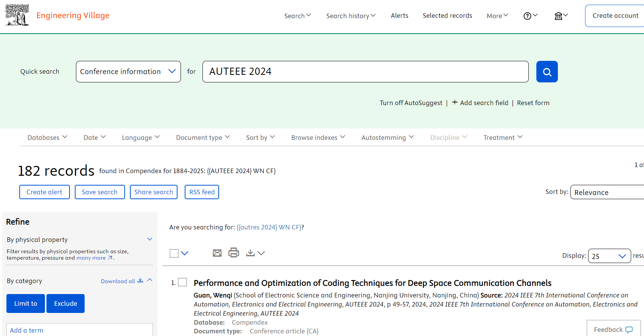Open the Sort by Relevance dropdown
The height and width of the screenshot is (336, 644).
pos(607,192)
